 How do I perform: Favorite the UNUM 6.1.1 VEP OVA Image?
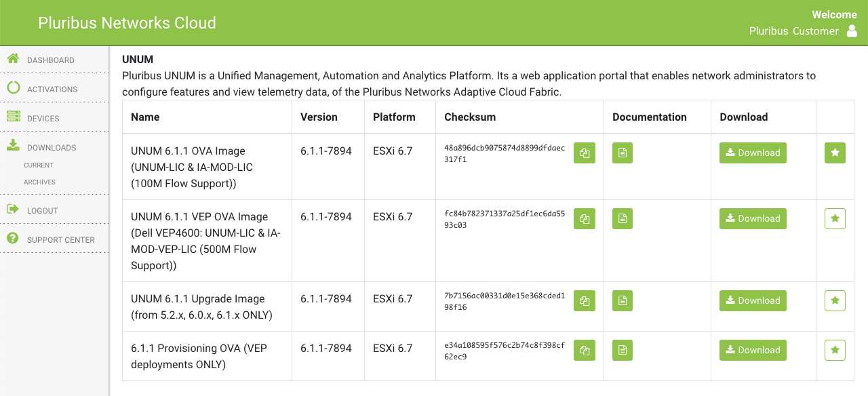(835, 218)
